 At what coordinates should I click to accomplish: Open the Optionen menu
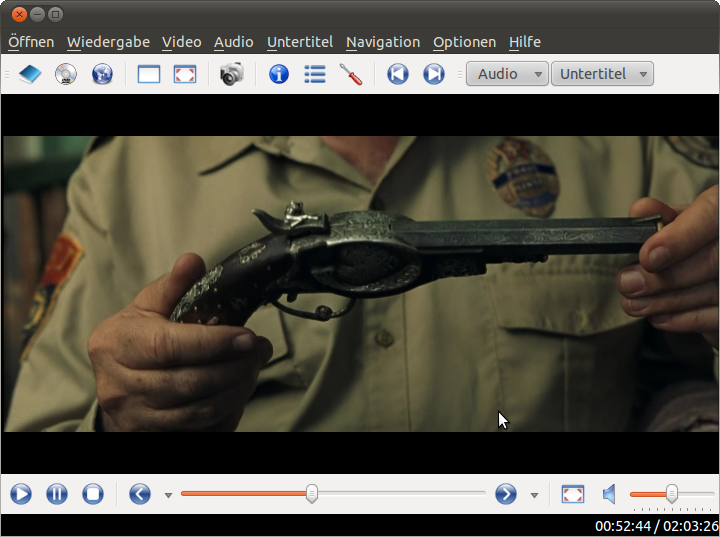click(464, 42)
